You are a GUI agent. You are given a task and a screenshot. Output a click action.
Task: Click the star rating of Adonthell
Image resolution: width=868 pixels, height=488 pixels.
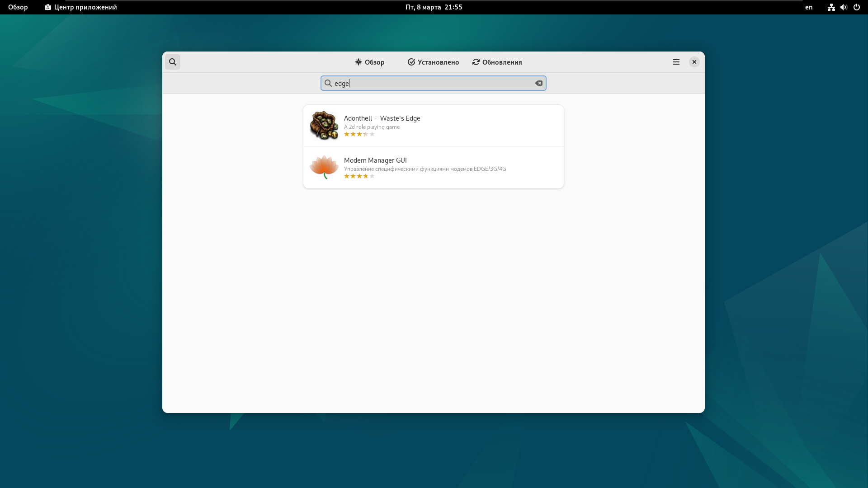point(359,134)
